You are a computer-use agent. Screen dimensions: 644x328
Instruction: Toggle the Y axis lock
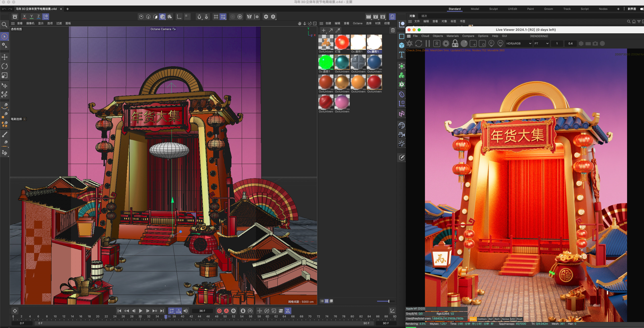(31, 17)
